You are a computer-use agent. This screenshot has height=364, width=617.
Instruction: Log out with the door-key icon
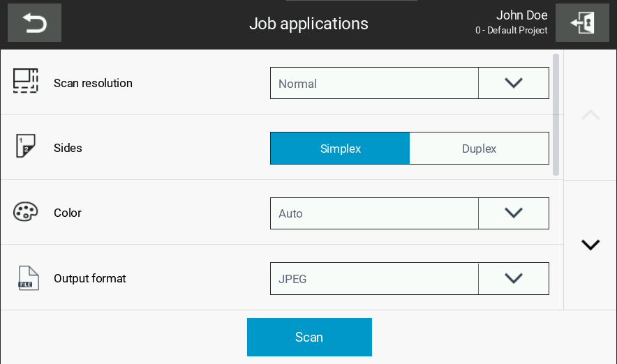pos(582,23)
